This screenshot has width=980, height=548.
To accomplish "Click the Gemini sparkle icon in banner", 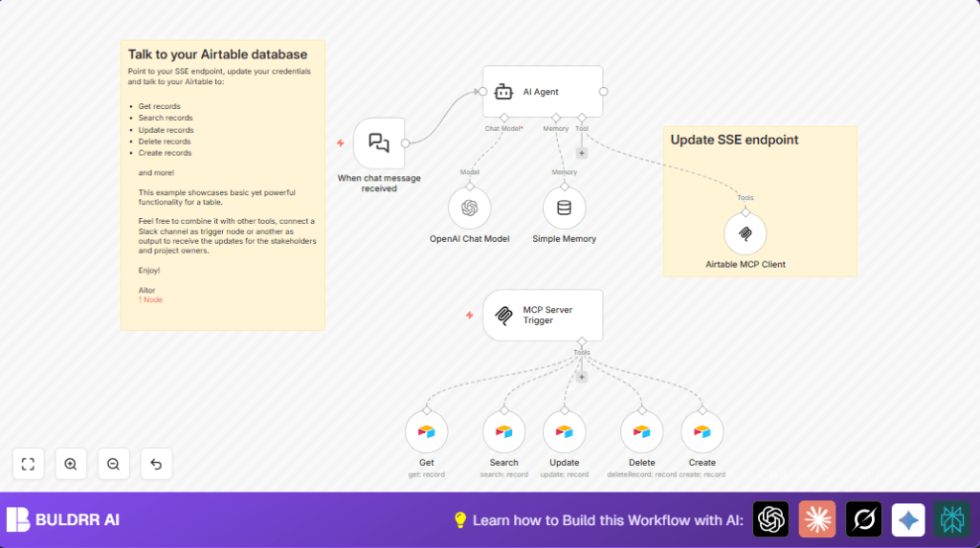I will click(908, 519).
